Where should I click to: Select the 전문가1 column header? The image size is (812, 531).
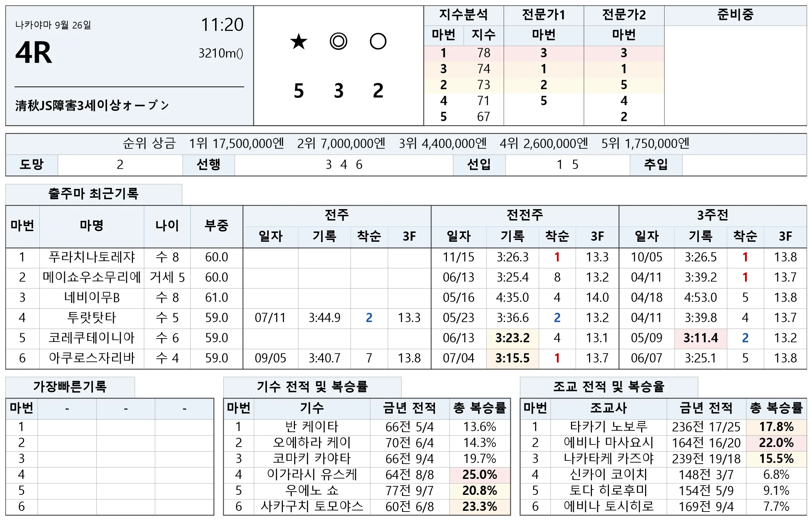(x=544, y=15)
